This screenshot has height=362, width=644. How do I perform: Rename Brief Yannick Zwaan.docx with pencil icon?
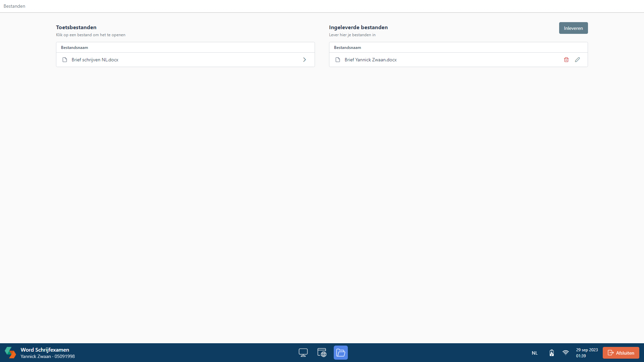click(577, 60)
